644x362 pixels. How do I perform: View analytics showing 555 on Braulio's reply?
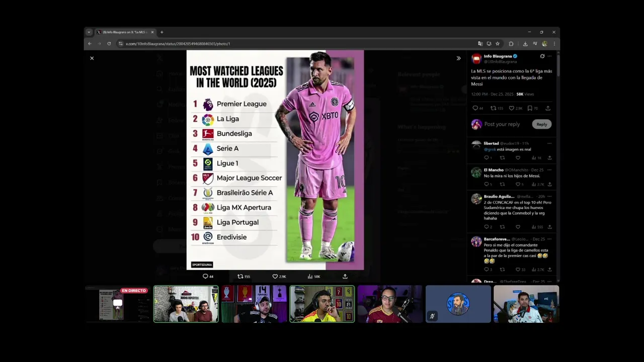(537, 227)
